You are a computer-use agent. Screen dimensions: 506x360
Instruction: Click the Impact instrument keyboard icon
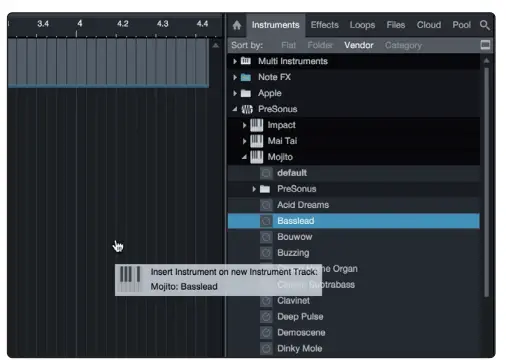[257, 125]
